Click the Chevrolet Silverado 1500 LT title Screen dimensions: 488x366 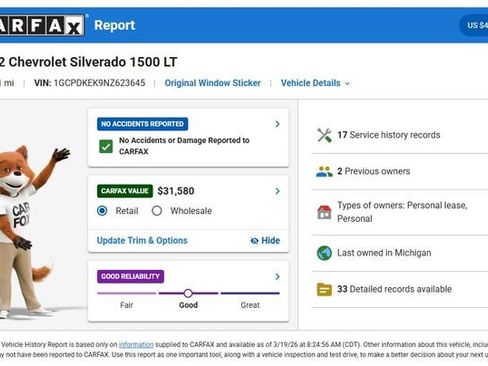93,62
